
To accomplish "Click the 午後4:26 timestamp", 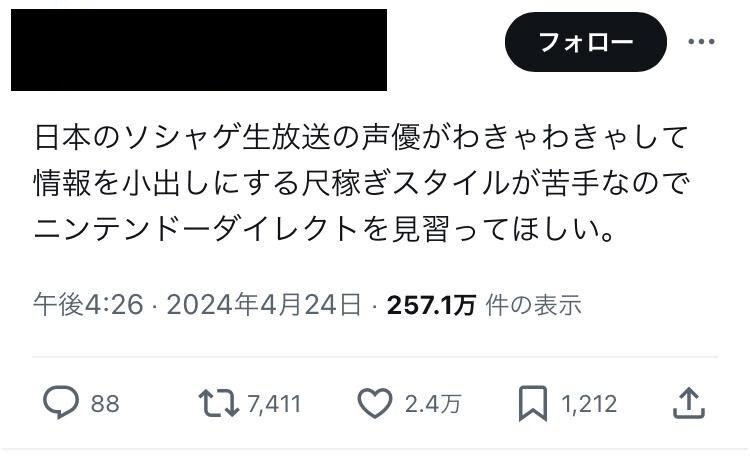I will (x=88, y=305).
